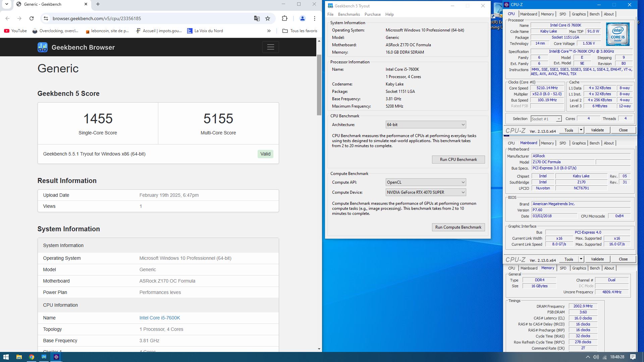Open Chrome's tab search chevron

coord(6,4)
